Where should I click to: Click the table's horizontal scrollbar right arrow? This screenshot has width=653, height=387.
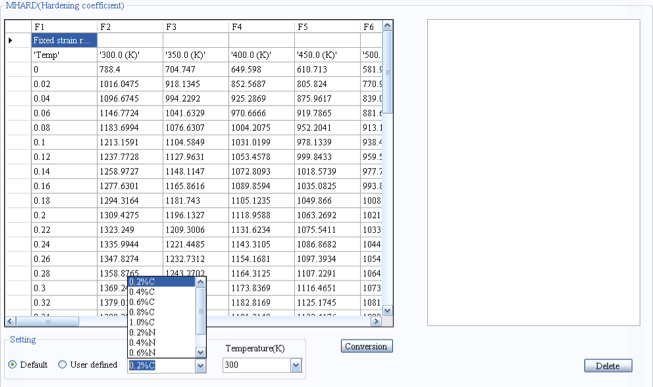376,321
